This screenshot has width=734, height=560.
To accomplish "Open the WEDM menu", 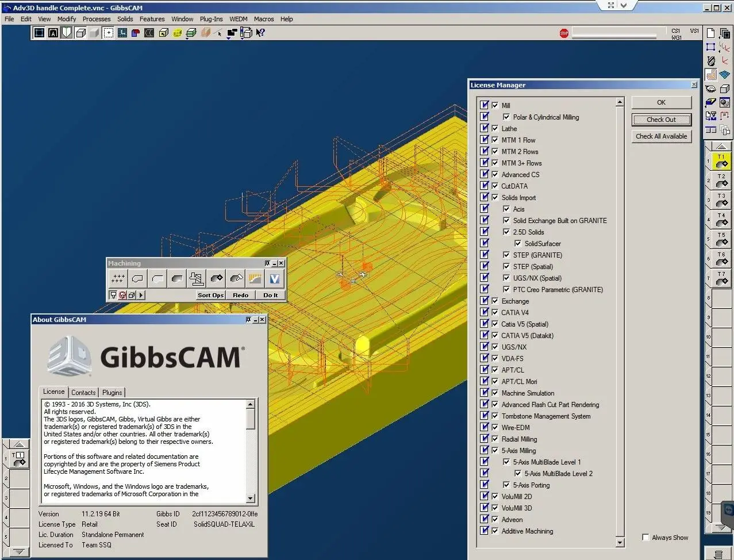I will [238, 19].
